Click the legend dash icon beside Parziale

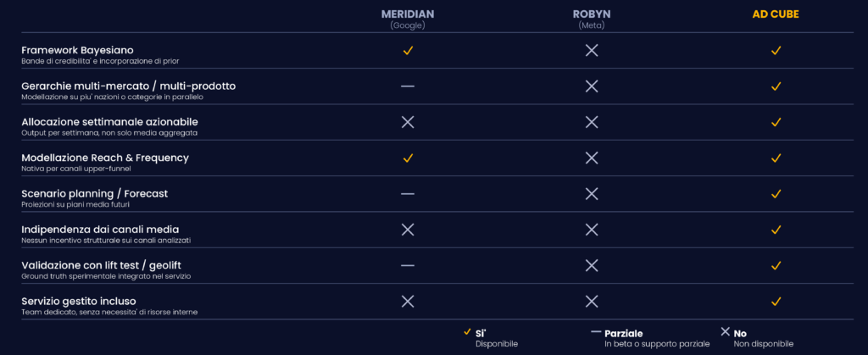click(x=596, y=332)
